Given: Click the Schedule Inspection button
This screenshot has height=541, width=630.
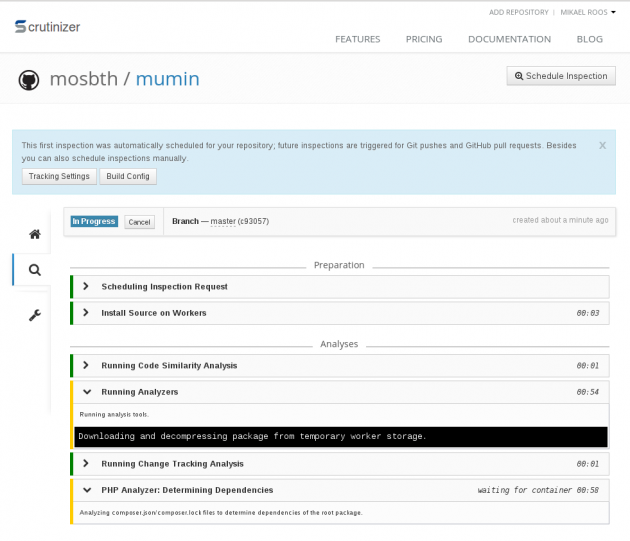Looking at the screenshot, I should click(x=561, y=76).
